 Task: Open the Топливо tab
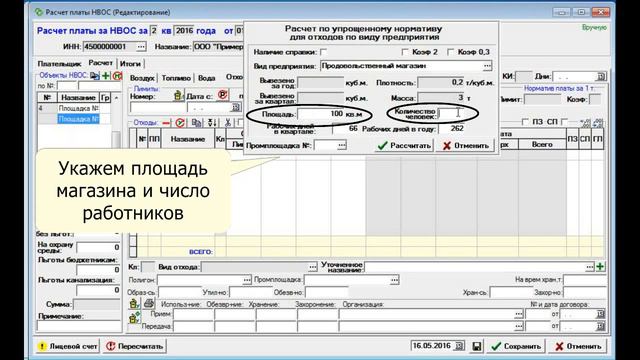pos(176,78)
